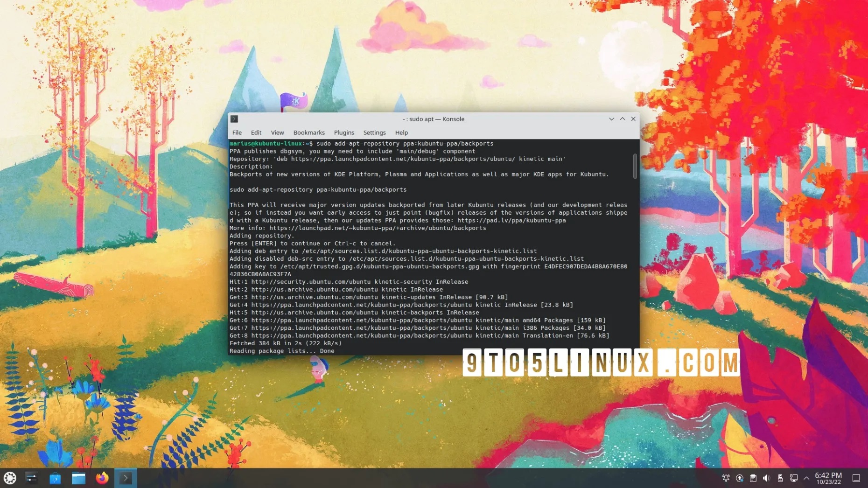Click the 'Adding repository.' line
868x488 pixels.
coord(262,236)
